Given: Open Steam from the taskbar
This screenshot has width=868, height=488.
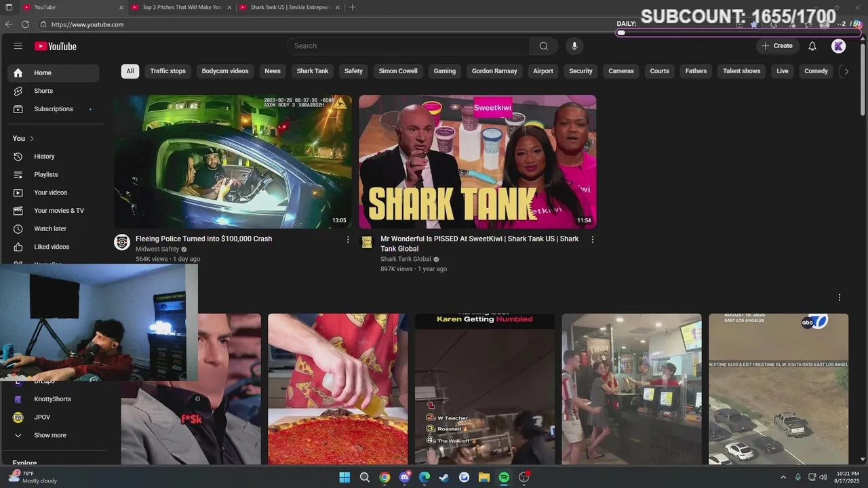Looking at the screenshot, I should click(x=444, y=477).
